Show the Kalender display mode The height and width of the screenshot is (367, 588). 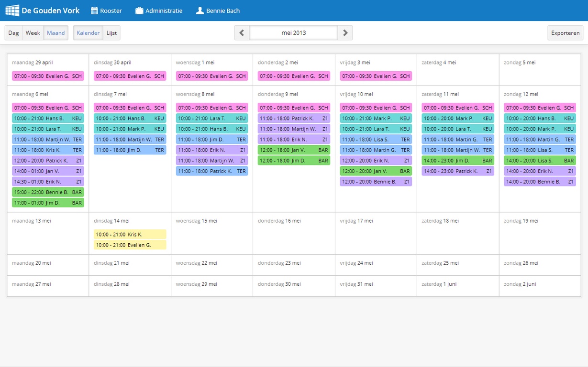(88, 33)
